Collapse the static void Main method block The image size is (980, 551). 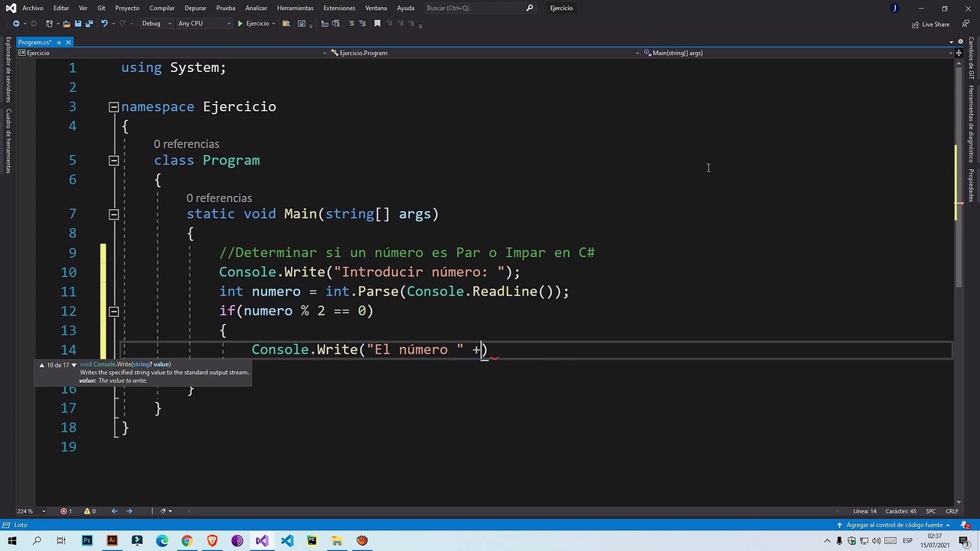tap(113, 215)
